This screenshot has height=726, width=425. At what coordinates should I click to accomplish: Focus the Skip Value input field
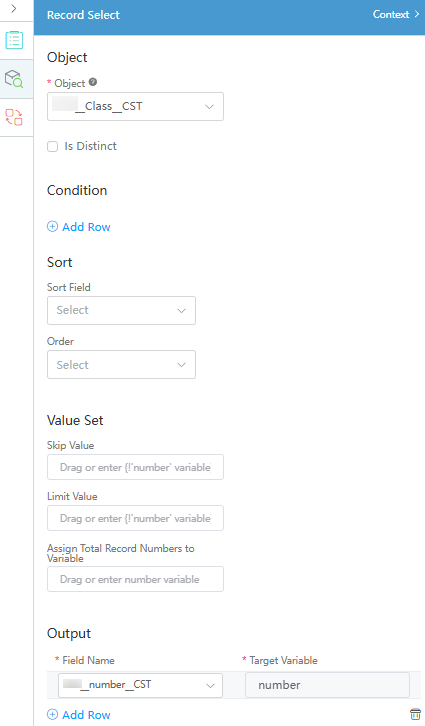[x=135, y=467]
